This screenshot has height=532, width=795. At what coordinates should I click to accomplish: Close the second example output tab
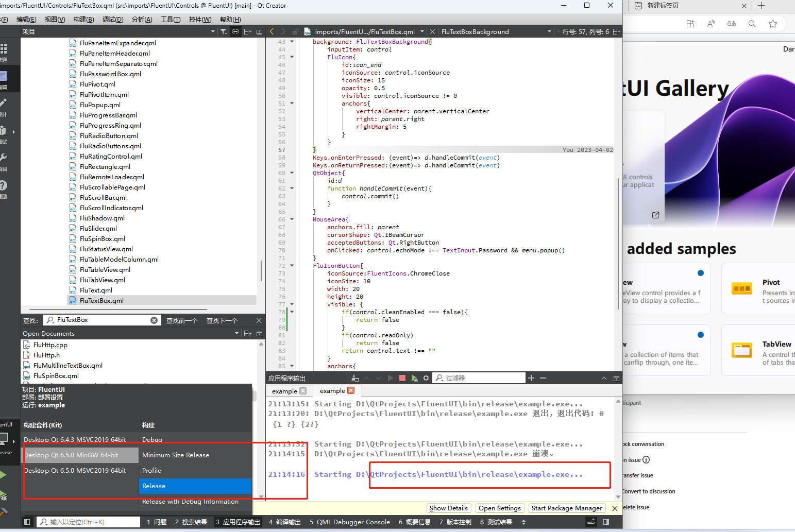tap(351, 391)
